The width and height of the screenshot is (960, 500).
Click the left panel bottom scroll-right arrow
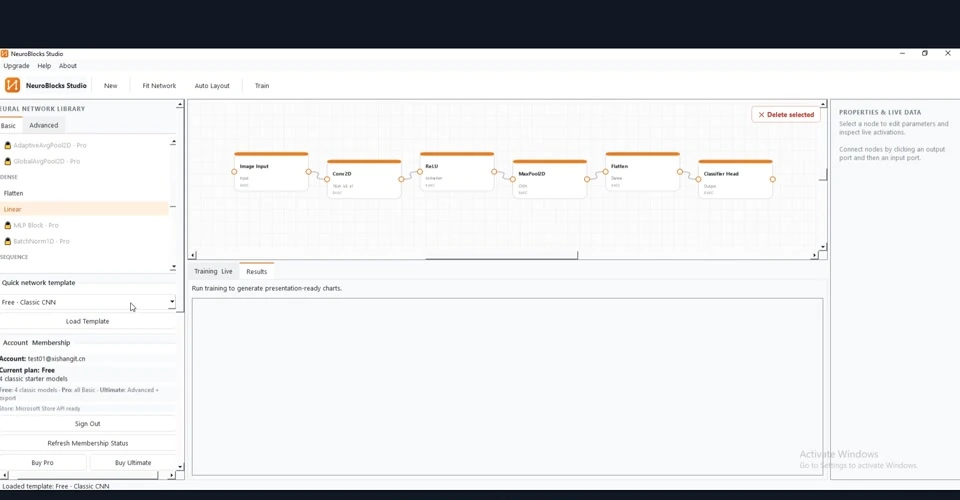(171, 476)
